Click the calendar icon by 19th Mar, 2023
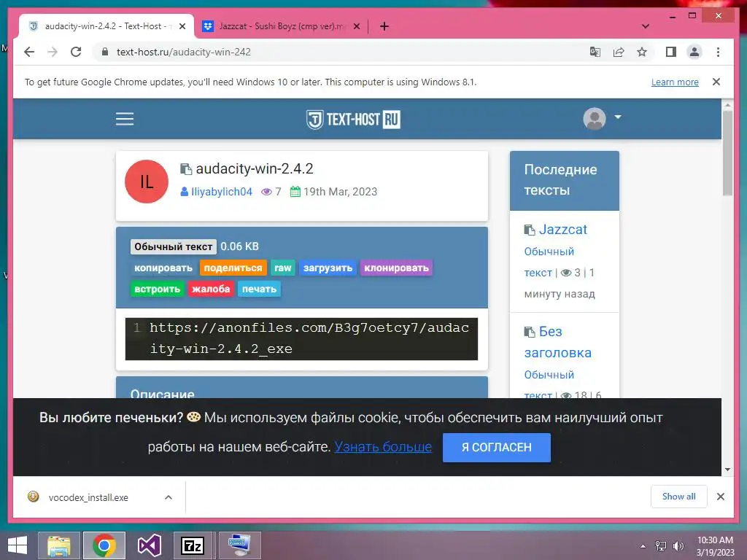Screen dimensions: 747x560 (x=295, y=192)
